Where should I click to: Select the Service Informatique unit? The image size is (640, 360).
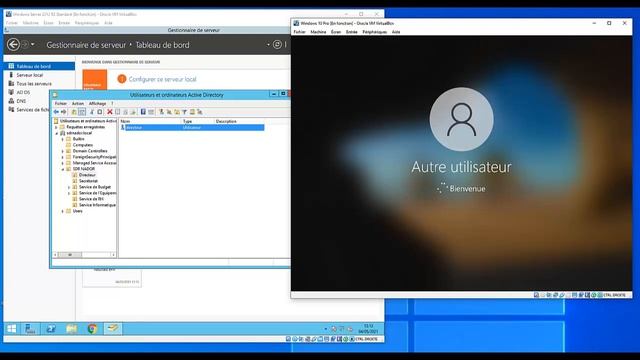pos(97,205)
